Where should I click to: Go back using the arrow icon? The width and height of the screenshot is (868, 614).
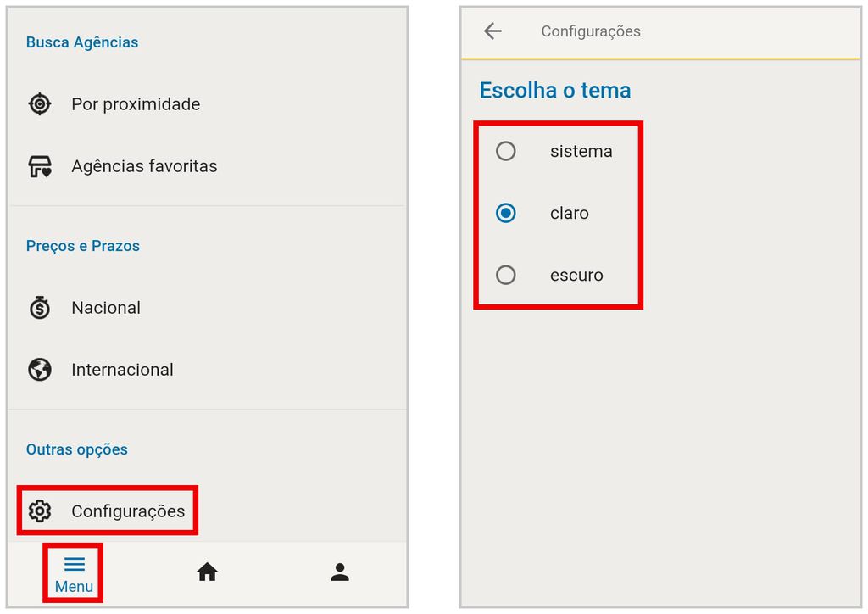(492, 31)
